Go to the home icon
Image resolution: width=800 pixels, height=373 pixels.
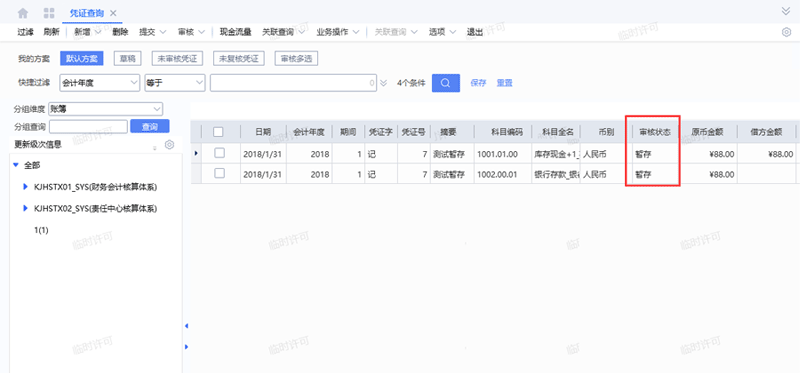coord(23,13)
